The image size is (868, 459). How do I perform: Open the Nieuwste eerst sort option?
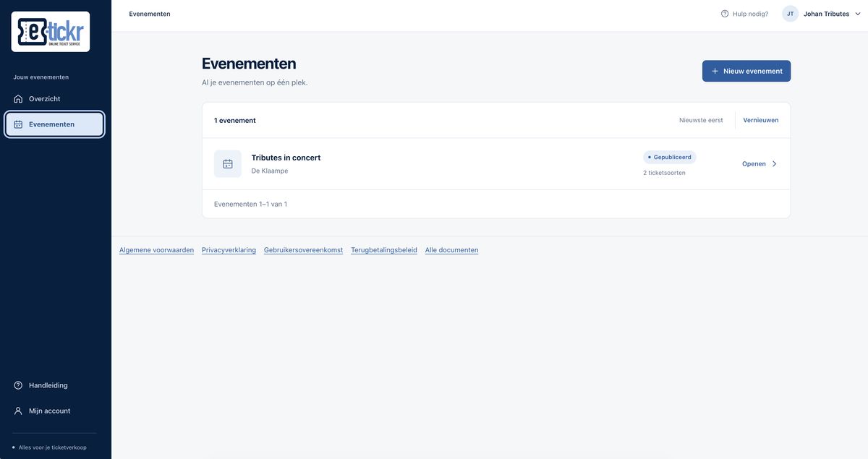coord(701,120)
